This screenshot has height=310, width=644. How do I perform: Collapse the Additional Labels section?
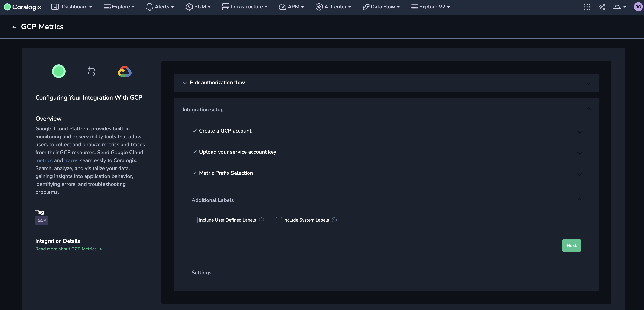[x=579, y=199]
